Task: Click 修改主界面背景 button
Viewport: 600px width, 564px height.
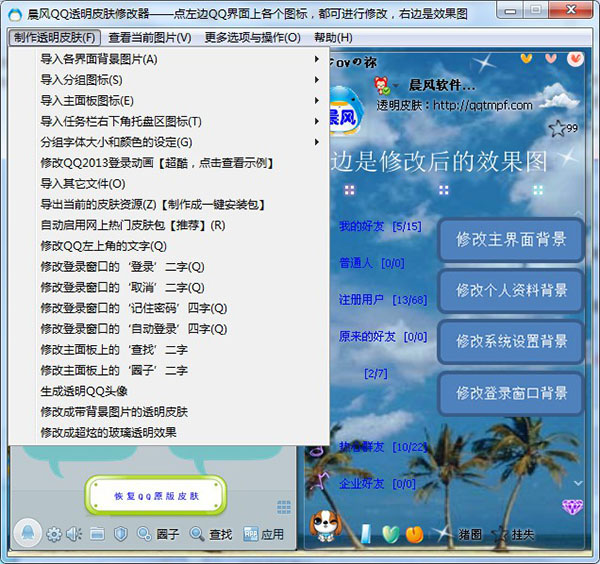Action: click(511, 240)
